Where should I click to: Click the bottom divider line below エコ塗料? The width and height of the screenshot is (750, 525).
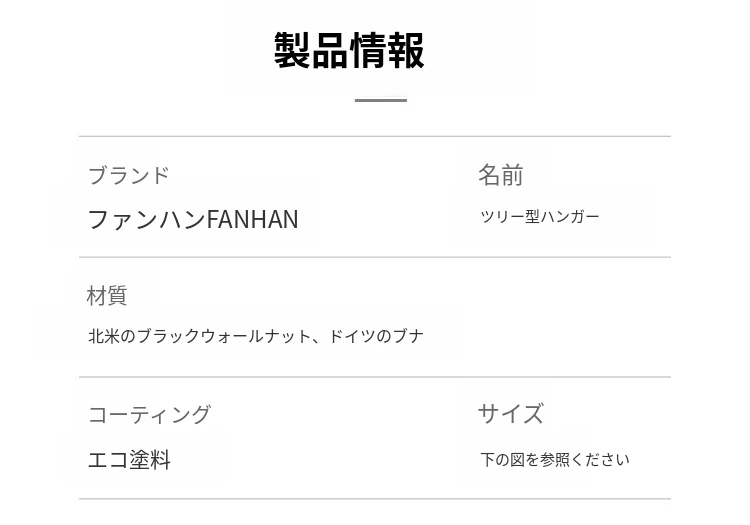pyautogui.click(x=374, y=499)
